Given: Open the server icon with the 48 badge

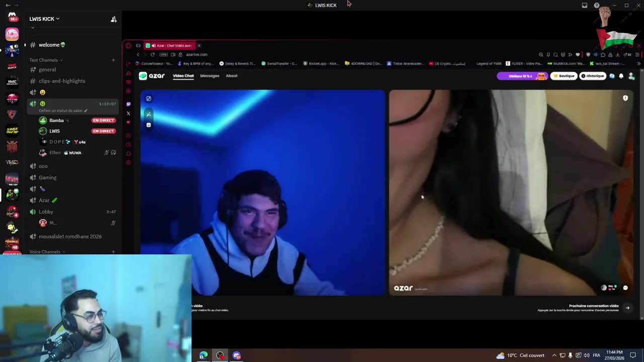Looking at the screenshot, I should click(12, 243).
